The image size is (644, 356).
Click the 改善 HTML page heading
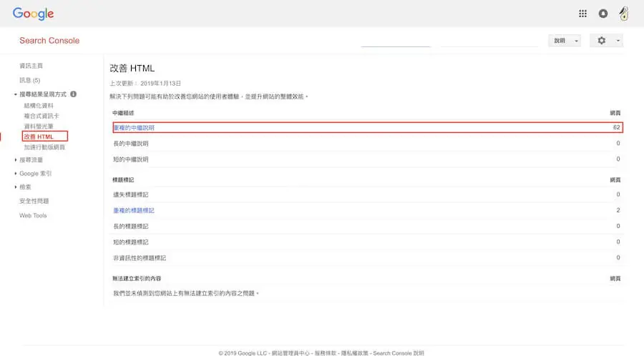(x=132, y=68)
